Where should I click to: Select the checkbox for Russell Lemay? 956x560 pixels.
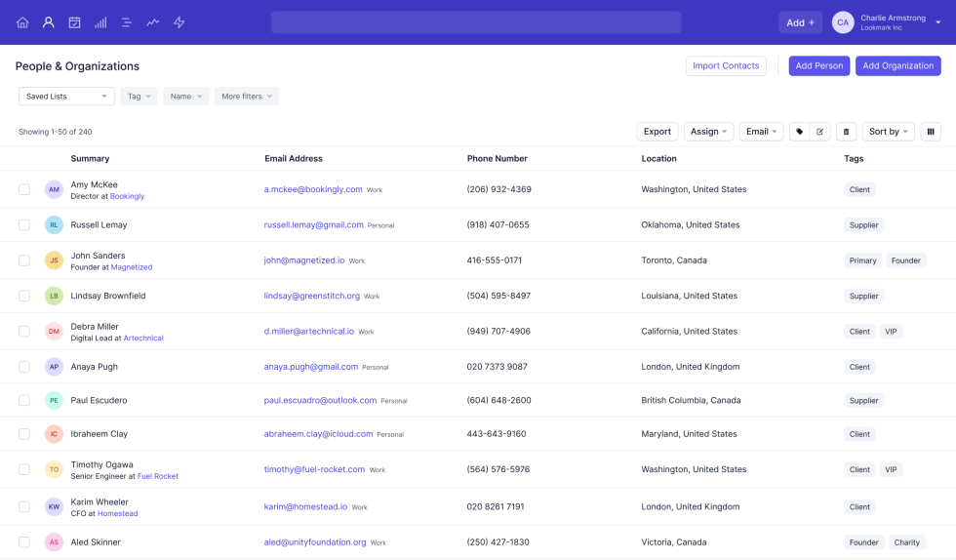point(24,225)
